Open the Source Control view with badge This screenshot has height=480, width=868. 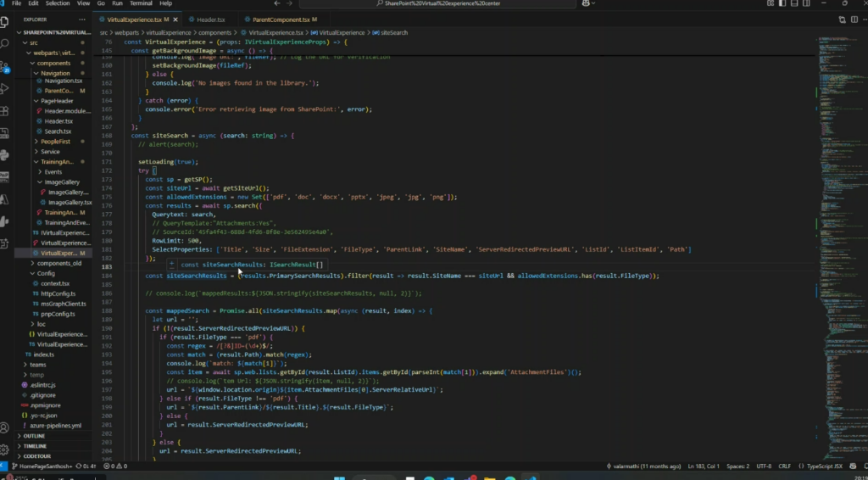4,67
